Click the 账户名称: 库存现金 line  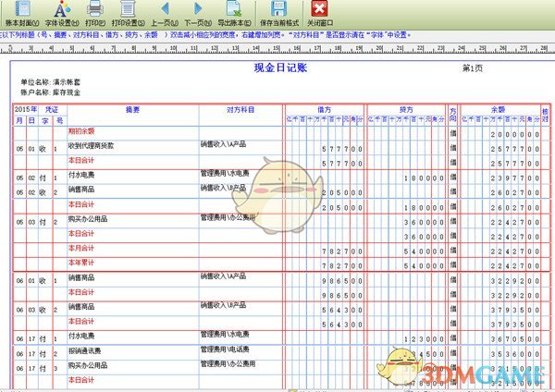tap(50, 92)
